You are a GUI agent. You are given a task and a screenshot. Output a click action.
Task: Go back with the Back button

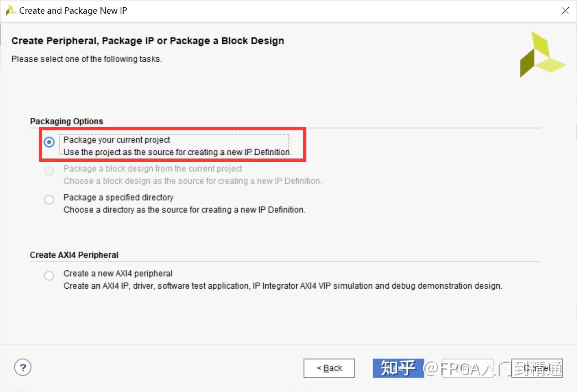tap(329, 368)
